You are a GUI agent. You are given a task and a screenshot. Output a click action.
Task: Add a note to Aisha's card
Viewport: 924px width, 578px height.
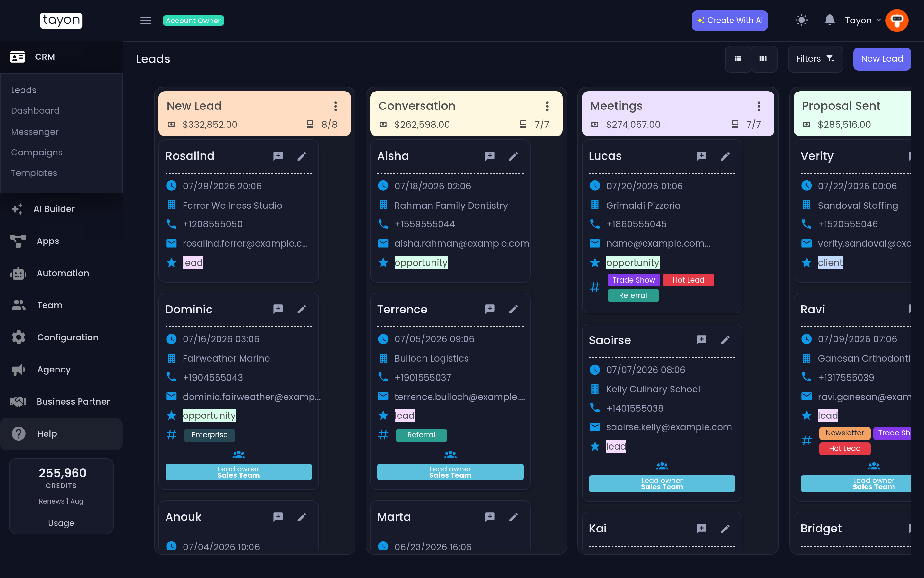tap(490, 156)
